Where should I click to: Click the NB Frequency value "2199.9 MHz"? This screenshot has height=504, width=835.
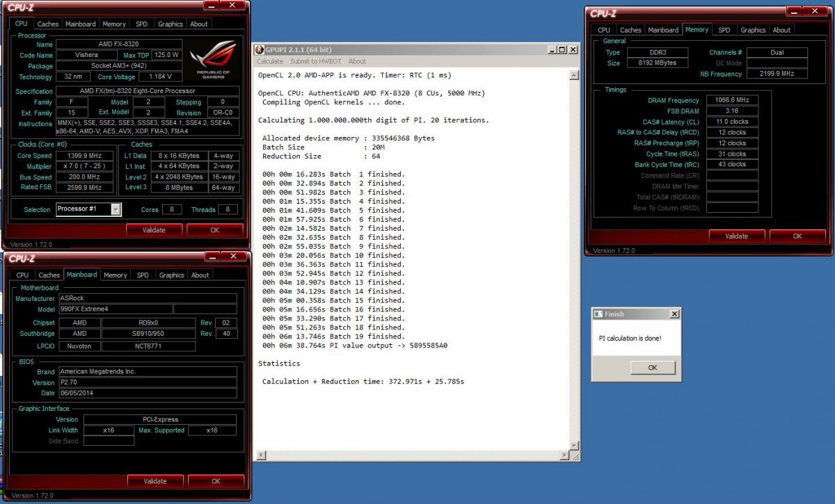coord(778,74)
